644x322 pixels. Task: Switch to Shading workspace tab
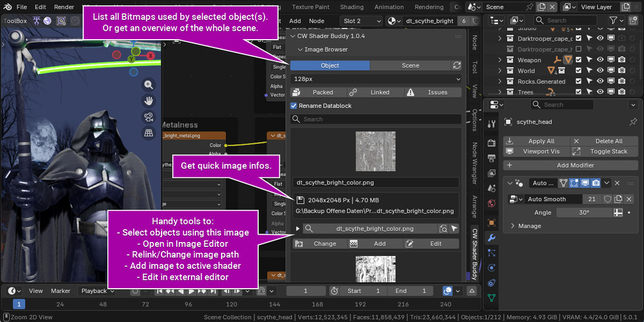click(352, 7)
